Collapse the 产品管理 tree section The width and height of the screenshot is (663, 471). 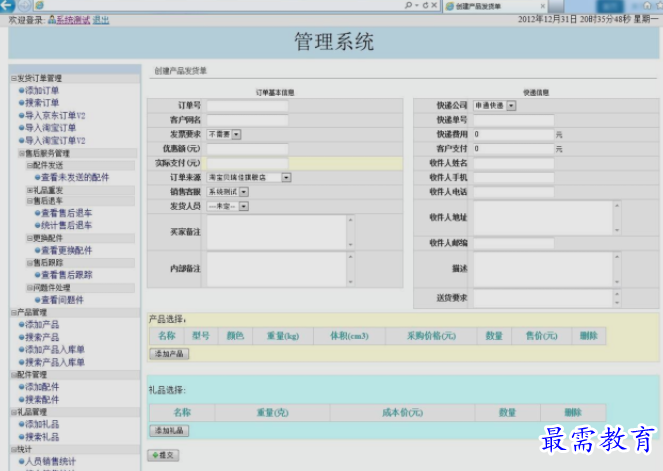point(14,312)
